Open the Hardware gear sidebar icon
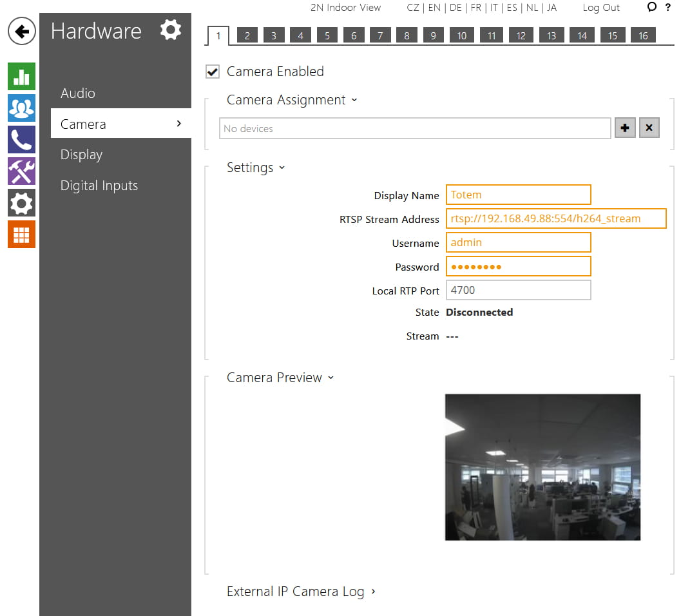681x616 pixels. (x=21, y=203)
